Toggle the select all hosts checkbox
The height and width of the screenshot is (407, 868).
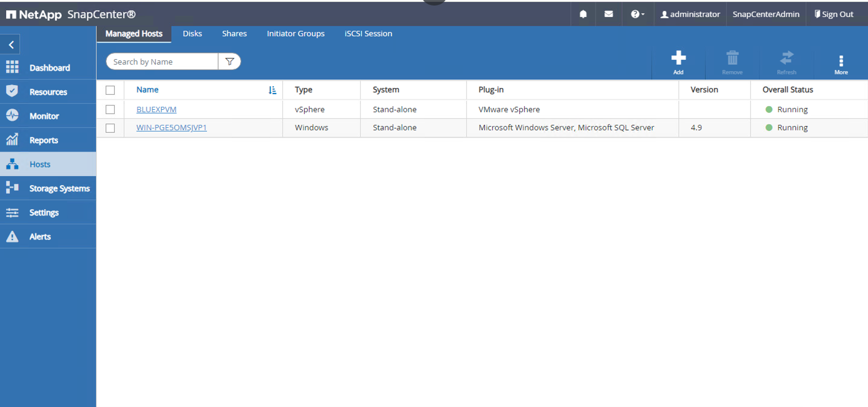pyautogui.click(x=110, y=90)
